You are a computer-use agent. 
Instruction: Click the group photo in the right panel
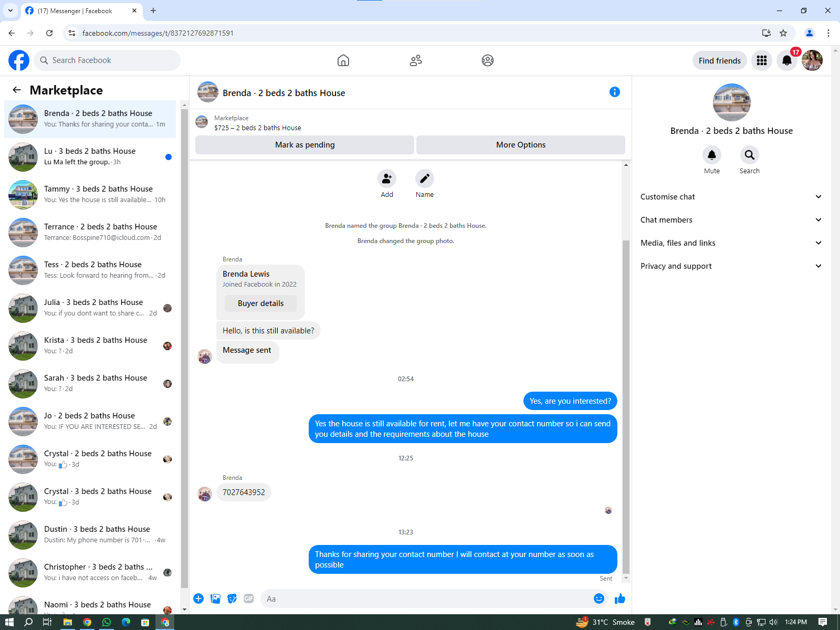[731, 102]
